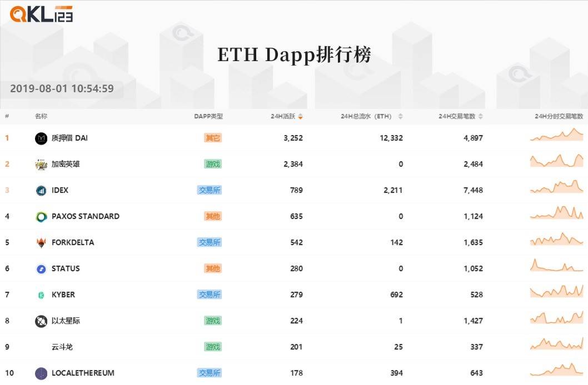
Task: View the PAXOS STANDARD sparkline chart
Action: [556, 213]
